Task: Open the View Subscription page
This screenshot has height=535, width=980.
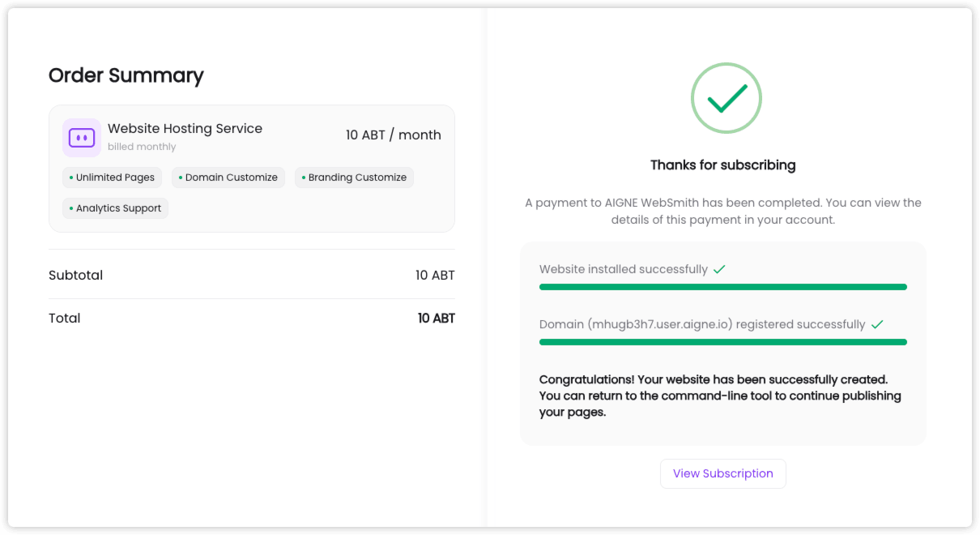Action: [722, 473]
